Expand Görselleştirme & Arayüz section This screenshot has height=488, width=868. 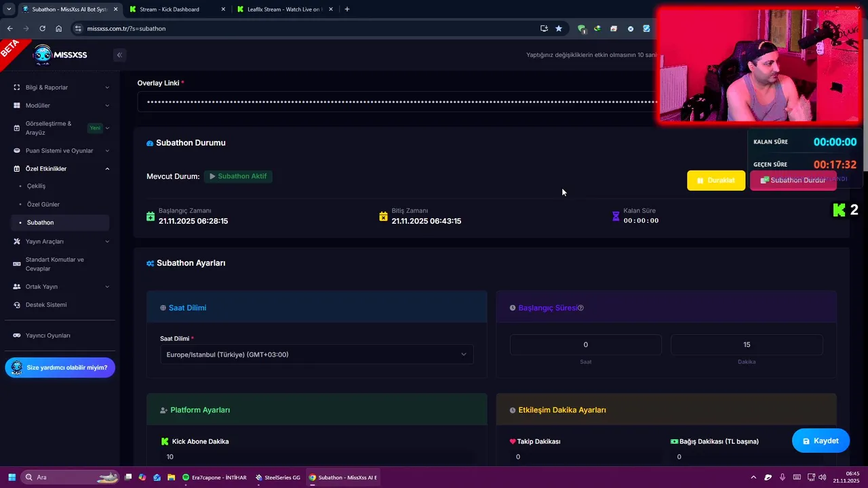pos(60,128)
